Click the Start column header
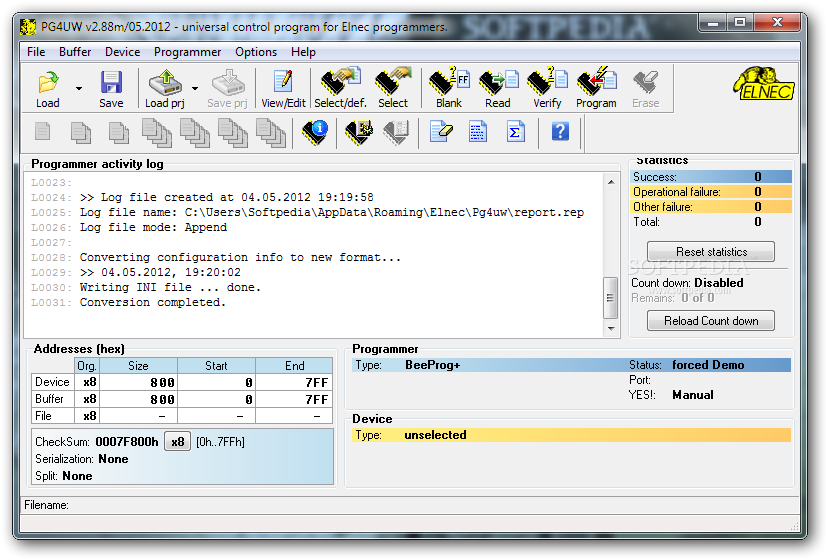 click(x=216, y=366)
